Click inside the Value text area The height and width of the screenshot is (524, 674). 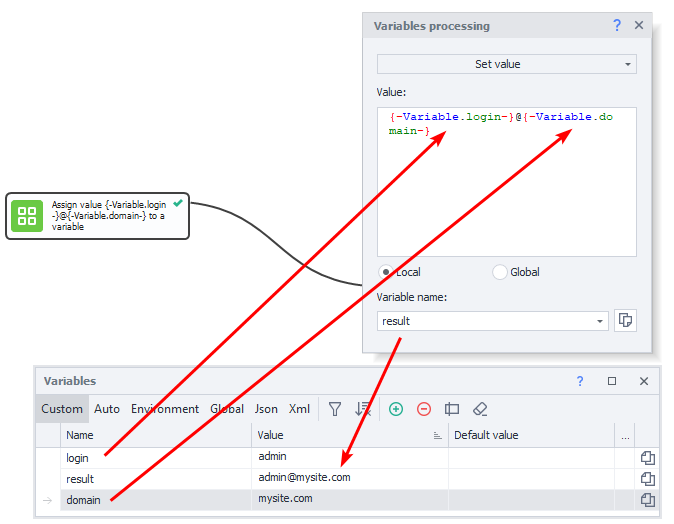(x=506, y=200)
